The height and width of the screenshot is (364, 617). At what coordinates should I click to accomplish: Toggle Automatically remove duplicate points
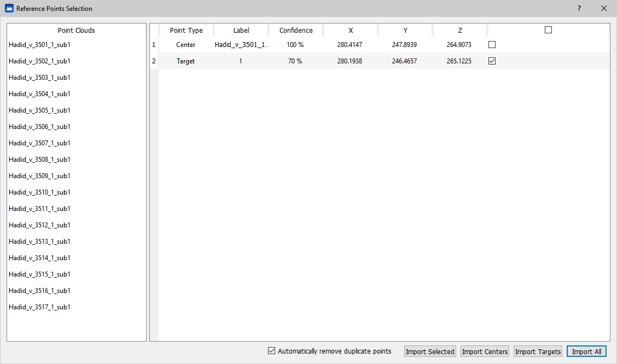272,351
